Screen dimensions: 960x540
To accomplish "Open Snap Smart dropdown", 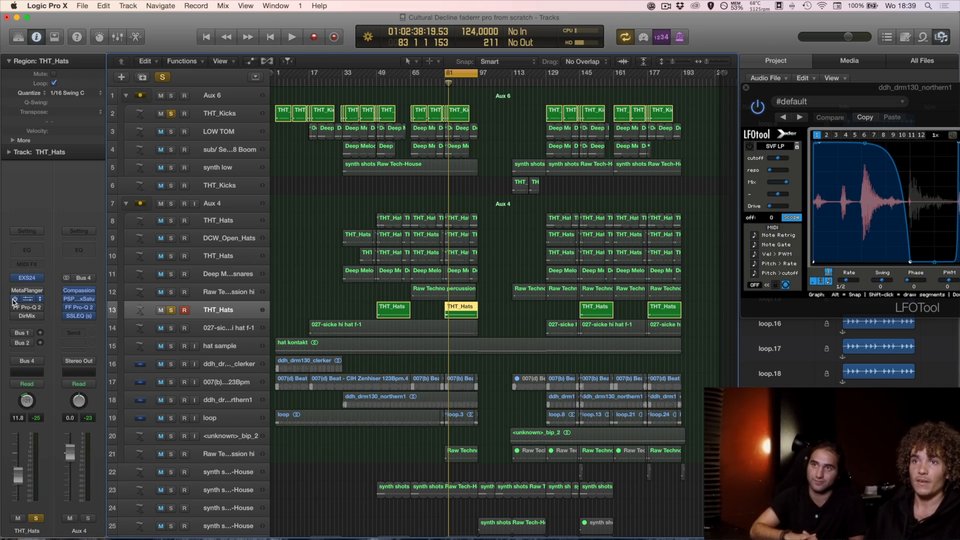I will 508,62.
